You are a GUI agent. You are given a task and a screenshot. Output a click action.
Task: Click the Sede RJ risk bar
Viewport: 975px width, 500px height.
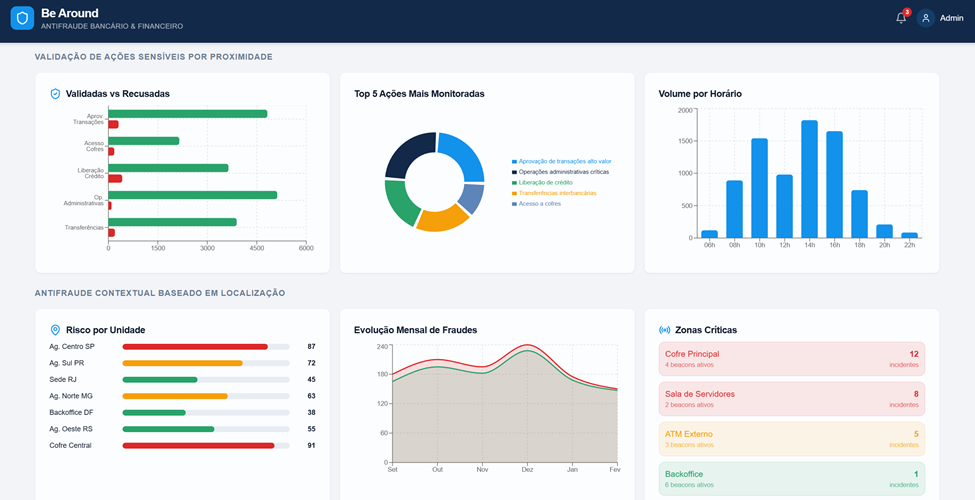pyautogui.click(x=206, y=379)
